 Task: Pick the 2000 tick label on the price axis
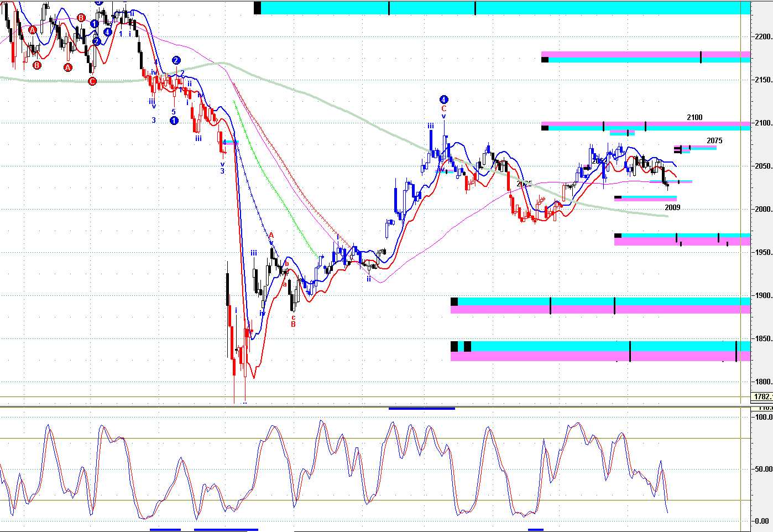click(764, 210)
